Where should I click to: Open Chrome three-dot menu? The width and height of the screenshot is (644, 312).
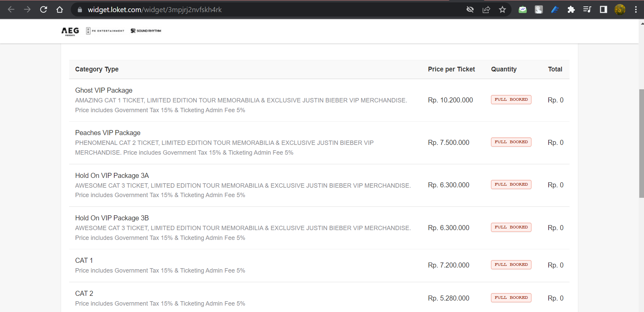click(x=636, y=9)
